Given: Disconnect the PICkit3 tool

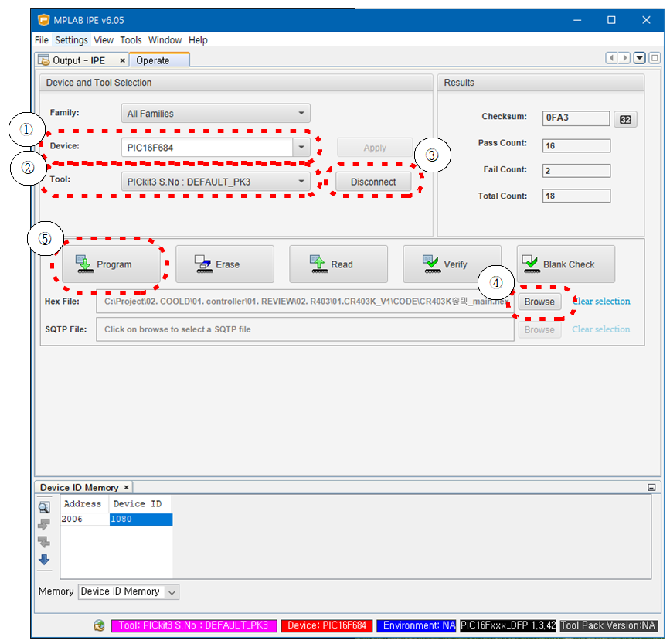Looking at the screenshot, I should click(x=373, y=182).
